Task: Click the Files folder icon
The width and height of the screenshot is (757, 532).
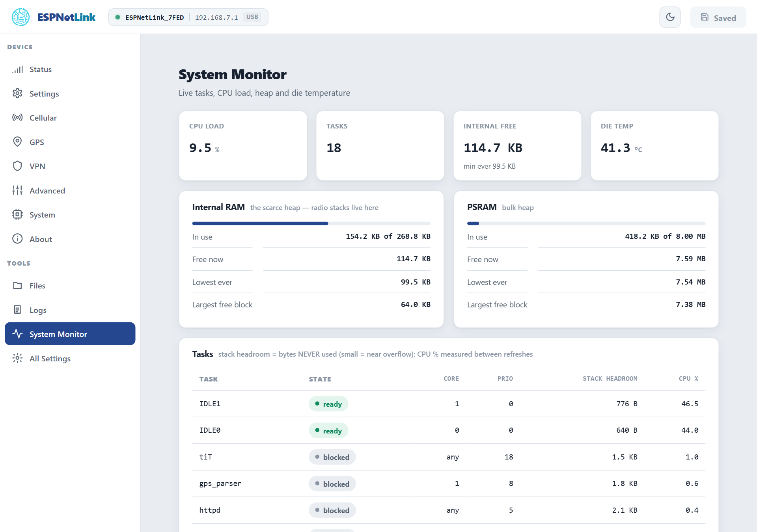Action: [17, 285]
